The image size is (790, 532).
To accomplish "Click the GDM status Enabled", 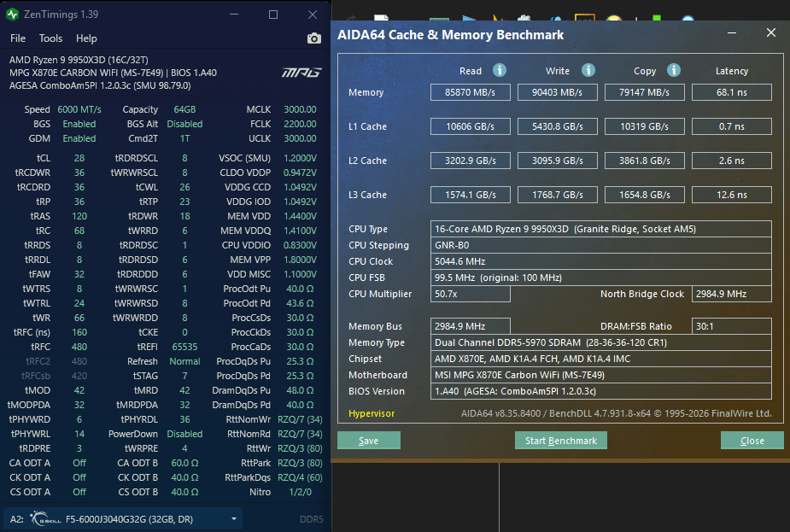I will 79,138.
